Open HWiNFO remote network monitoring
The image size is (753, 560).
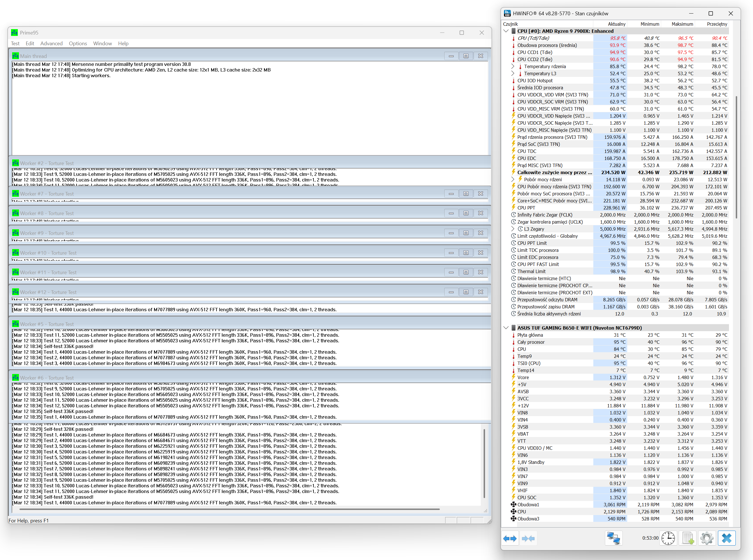tap(613, 538)
